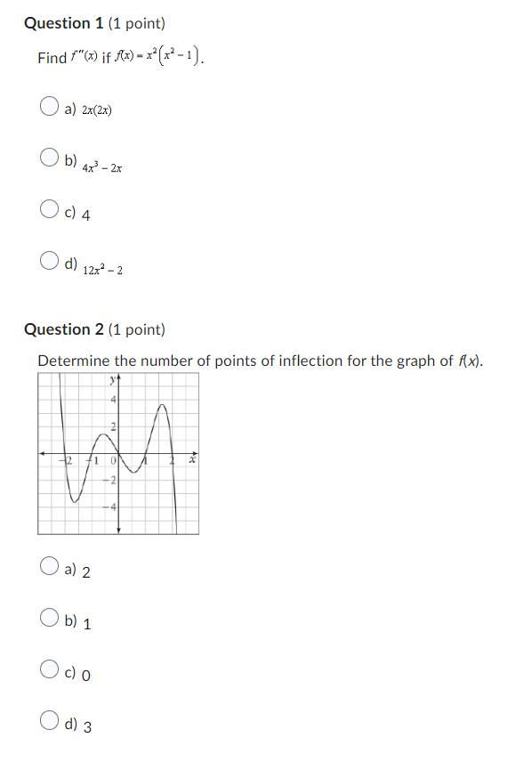This screenshot has width=532, height=762.
Task: Pick answer d) 12x² − 2
Action: tap(49, 261)
